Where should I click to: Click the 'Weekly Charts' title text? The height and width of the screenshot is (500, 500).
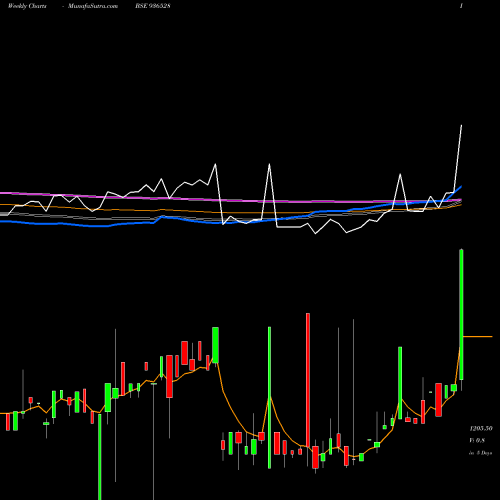coord(27,6)
